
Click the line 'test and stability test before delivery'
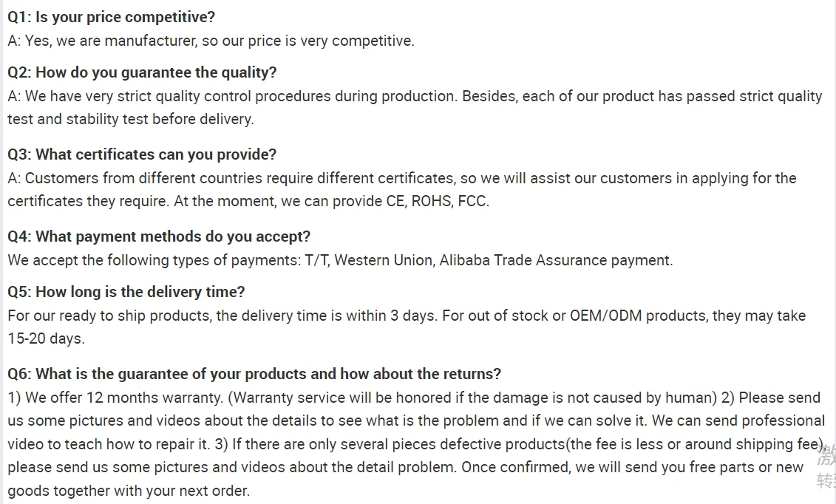[x=131, y=119]
